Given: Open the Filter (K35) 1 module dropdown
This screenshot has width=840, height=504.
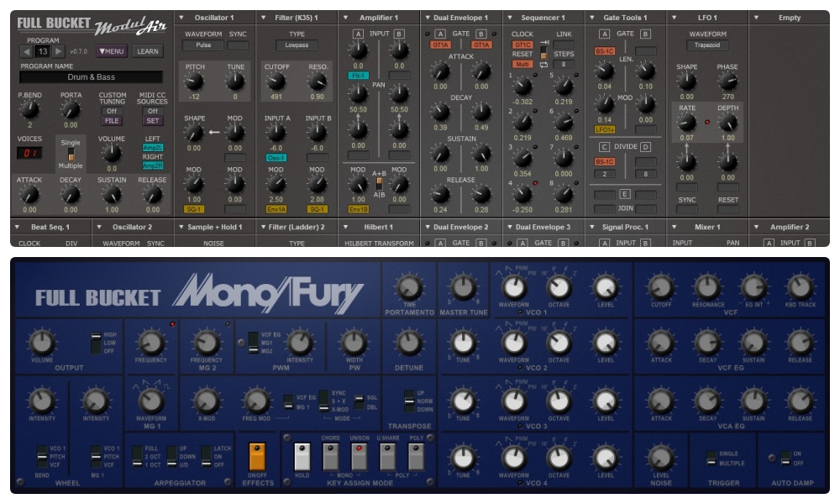Looking at the screenshot, I should click(x=264, y=18).
